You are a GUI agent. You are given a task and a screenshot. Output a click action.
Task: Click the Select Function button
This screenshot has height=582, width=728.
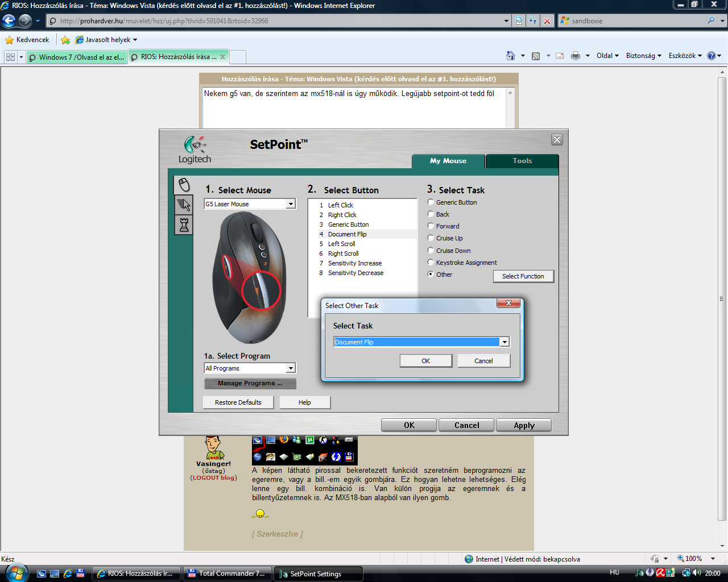coord(523,276)
